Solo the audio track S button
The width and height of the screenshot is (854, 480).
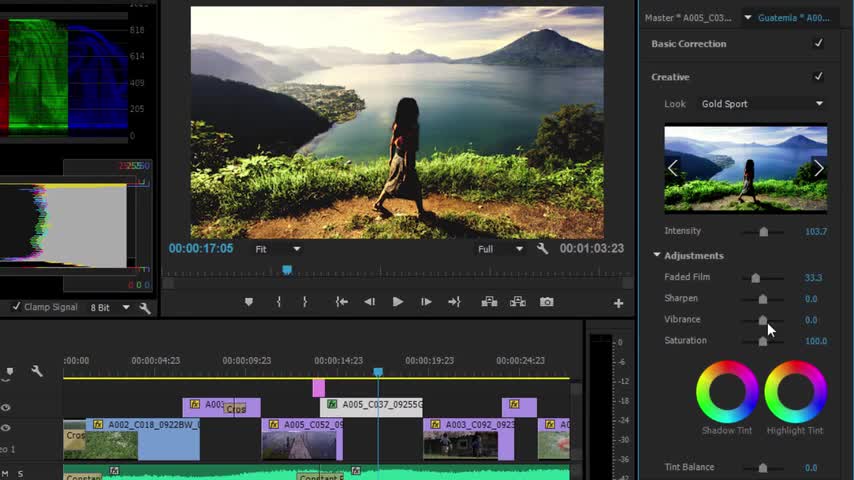[20, 473]
